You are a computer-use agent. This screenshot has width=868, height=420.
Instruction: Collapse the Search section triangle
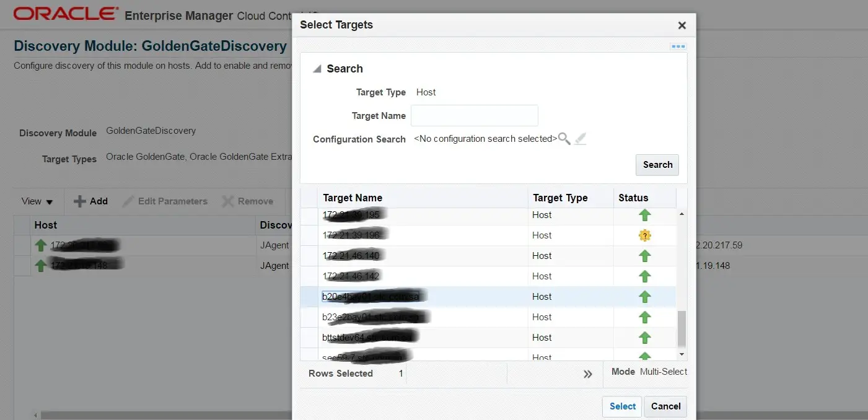point(317,69)
